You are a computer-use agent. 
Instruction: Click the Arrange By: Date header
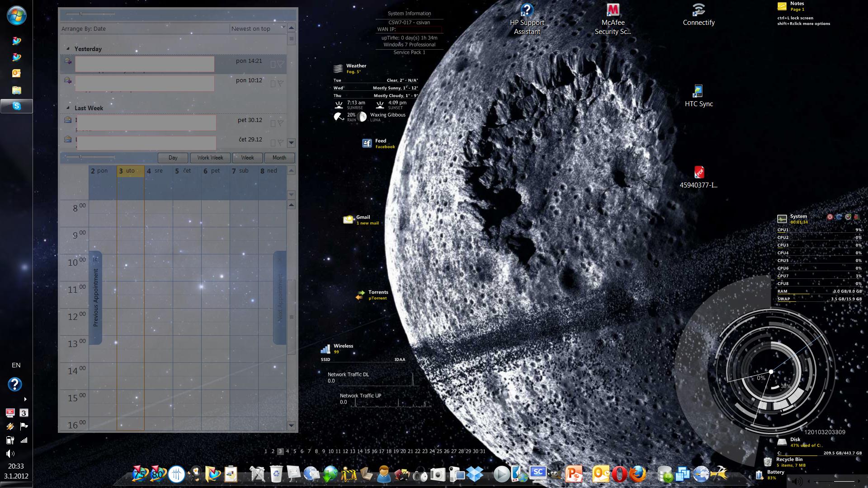[x=84, y=28]
